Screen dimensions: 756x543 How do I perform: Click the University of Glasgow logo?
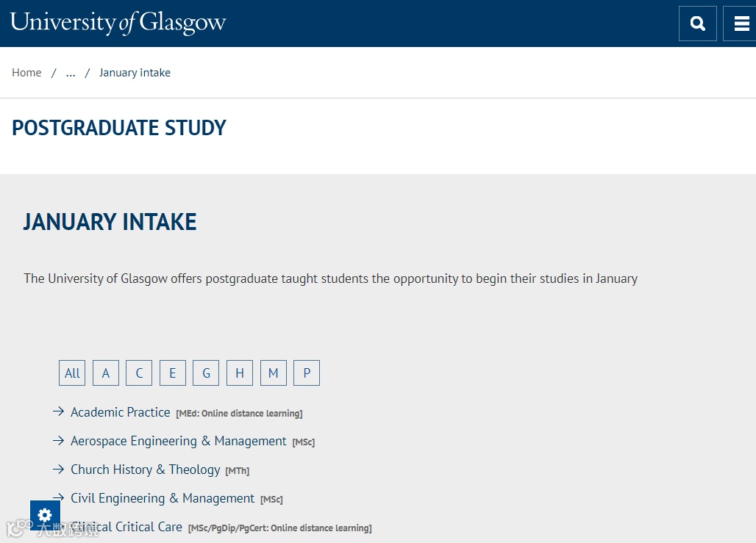click(x=118, y=23)
